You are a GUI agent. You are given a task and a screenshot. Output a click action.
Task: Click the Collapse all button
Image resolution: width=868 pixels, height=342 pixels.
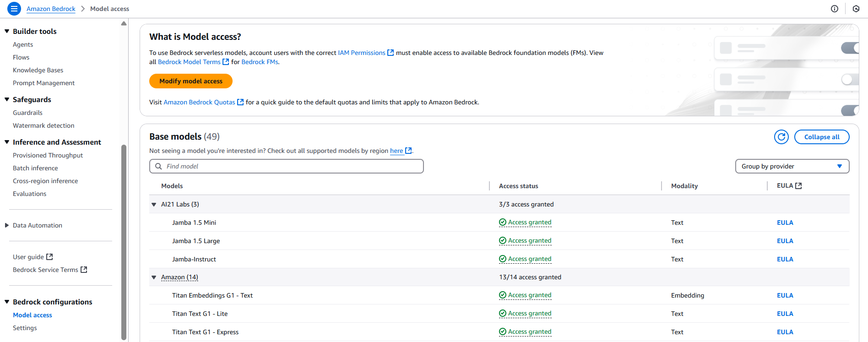822,137
